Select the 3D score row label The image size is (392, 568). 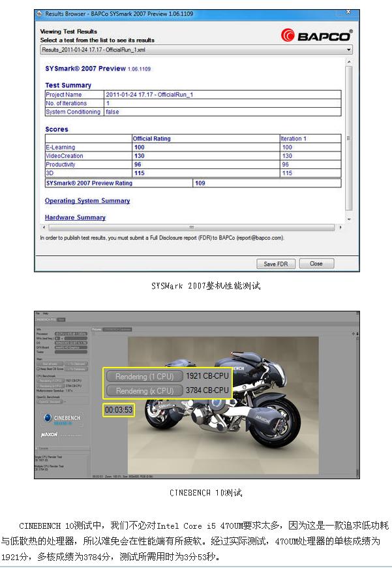(50, 173)
